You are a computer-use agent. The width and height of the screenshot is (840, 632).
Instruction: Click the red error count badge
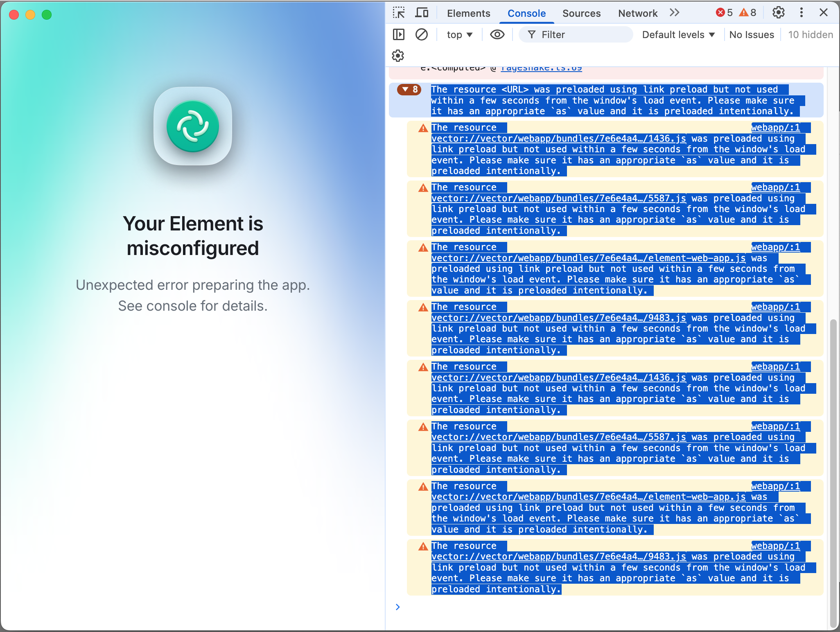(724, 13)
